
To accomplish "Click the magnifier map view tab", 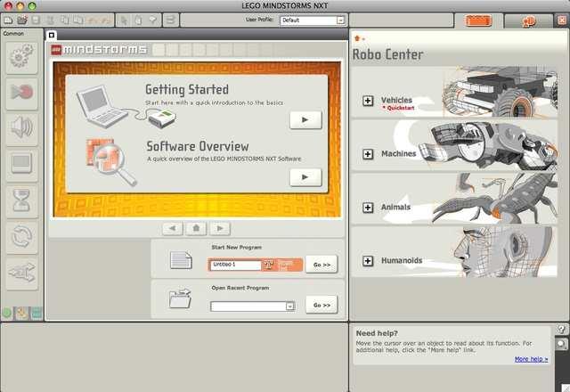I will (562, 344).
